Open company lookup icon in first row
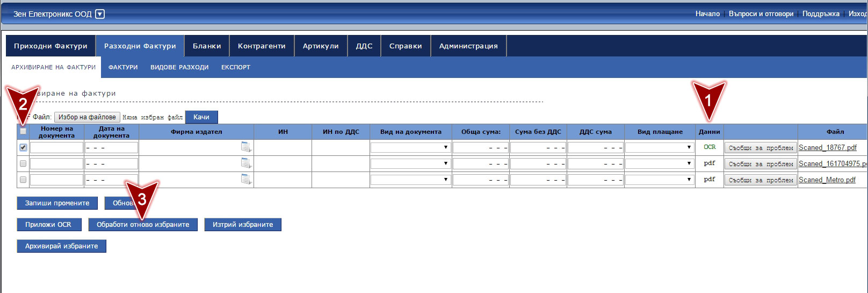This screenshot has height=293, width=868. pyautogui.click(x=246, y=147)
